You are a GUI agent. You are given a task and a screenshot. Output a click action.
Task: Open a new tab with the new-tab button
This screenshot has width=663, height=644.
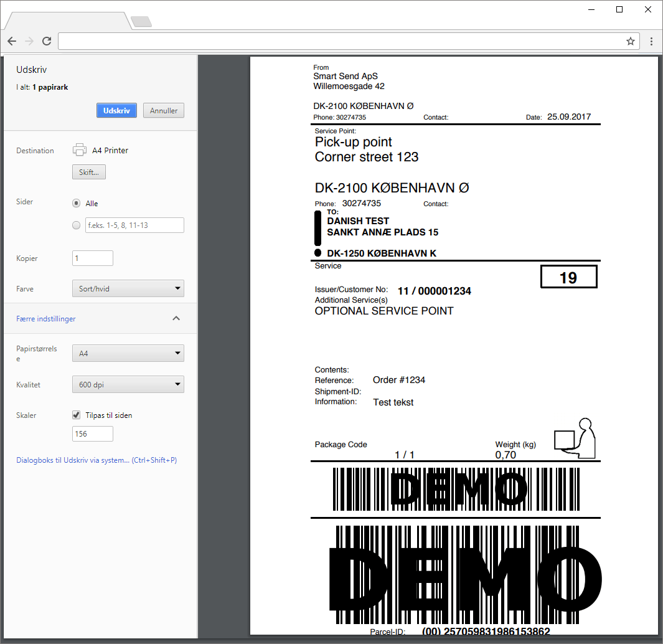point(141,21)
